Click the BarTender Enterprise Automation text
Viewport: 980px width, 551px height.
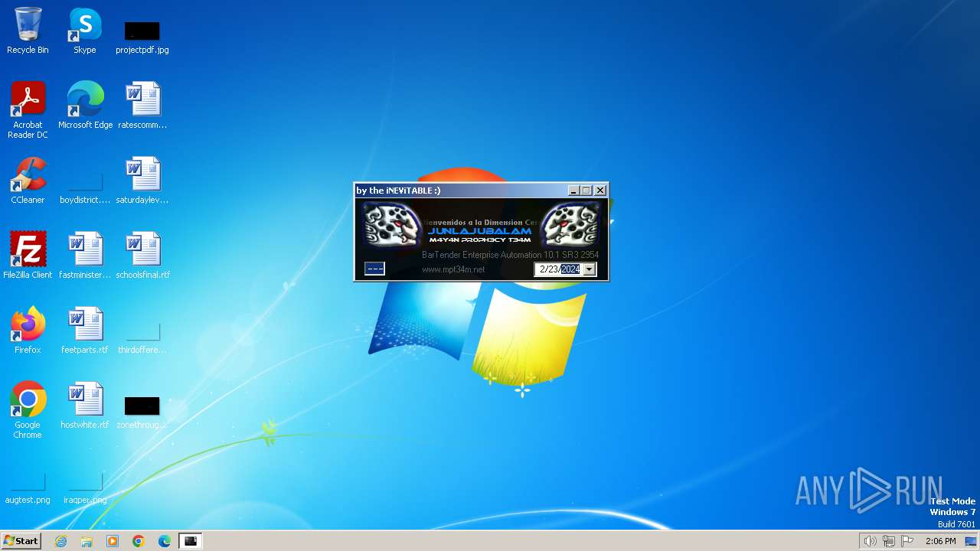(510, 255)
